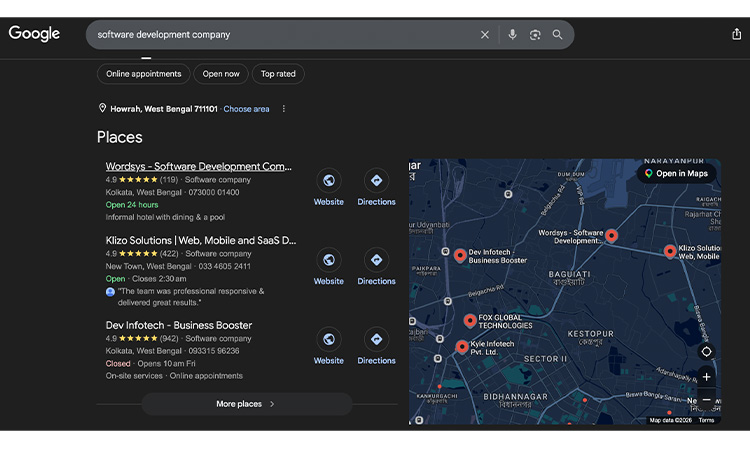The image size is (750, 450).
Task: Select the Klizo Solutions map pin
Action: click(x=670, y=251)
